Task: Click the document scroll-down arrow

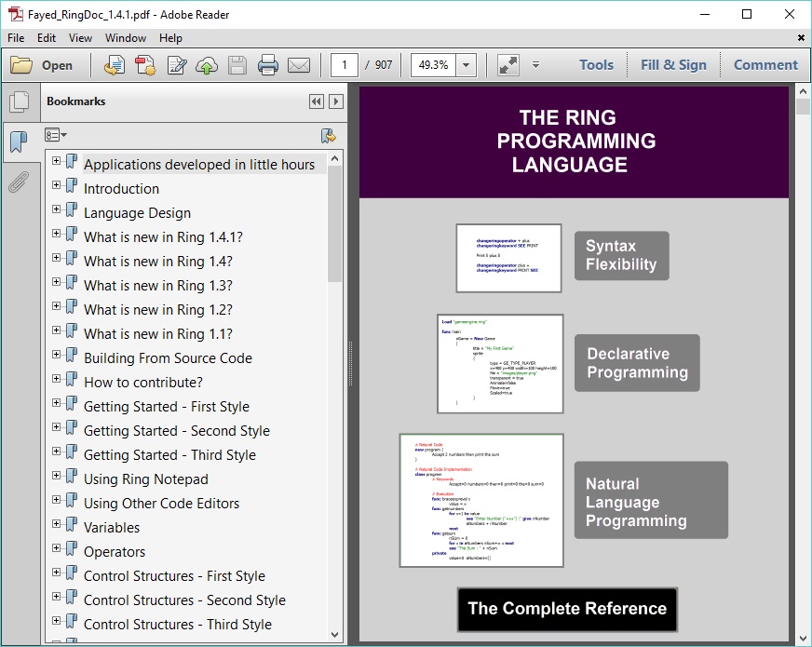Action: 803,639
